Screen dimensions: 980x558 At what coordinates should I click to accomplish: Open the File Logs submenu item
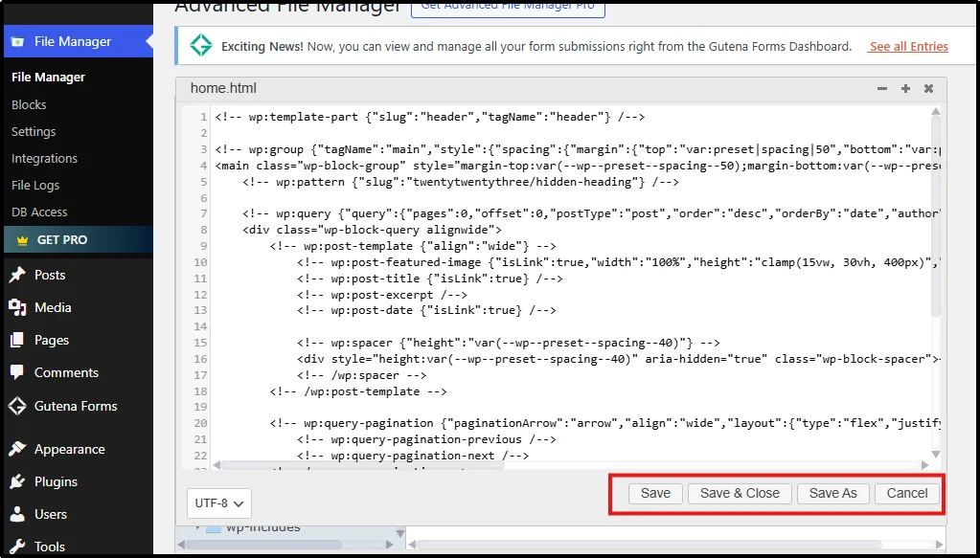[x=35, y=186]
